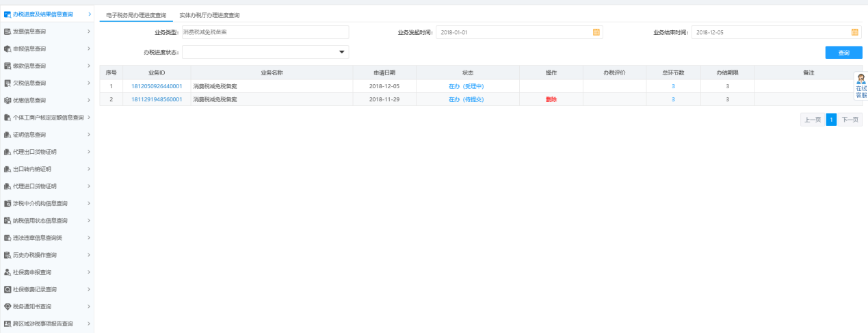Click the 社保费申报查询 sidebar icon

point(8,272)
